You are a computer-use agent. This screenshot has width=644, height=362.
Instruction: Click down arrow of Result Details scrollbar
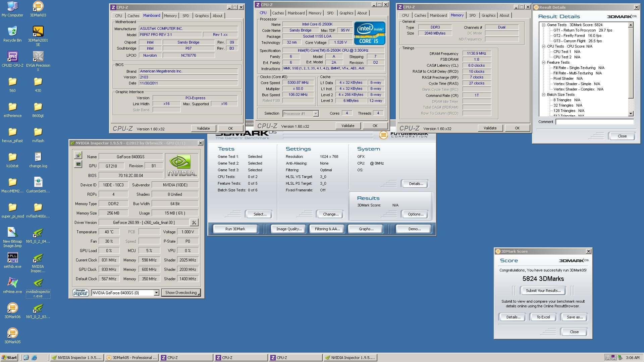click(631, 114)
